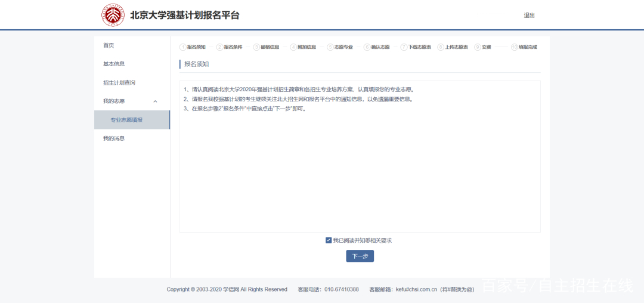Open 首页 in the sidebar

[109, 45]
